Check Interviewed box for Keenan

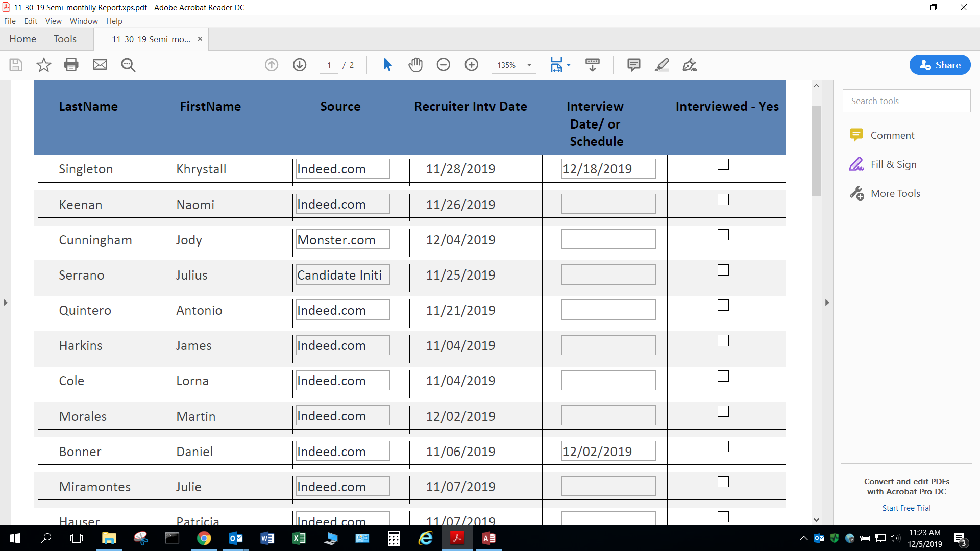(723, 199)
